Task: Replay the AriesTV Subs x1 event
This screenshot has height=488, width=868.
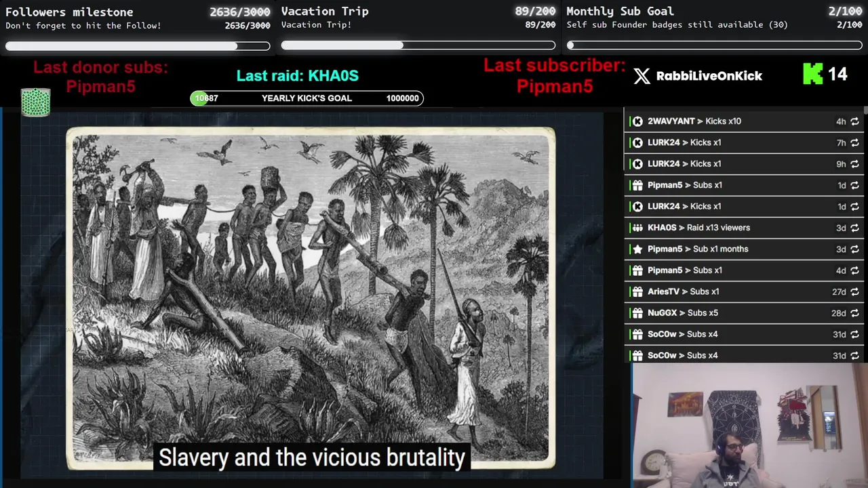Action: click(854, 291)
